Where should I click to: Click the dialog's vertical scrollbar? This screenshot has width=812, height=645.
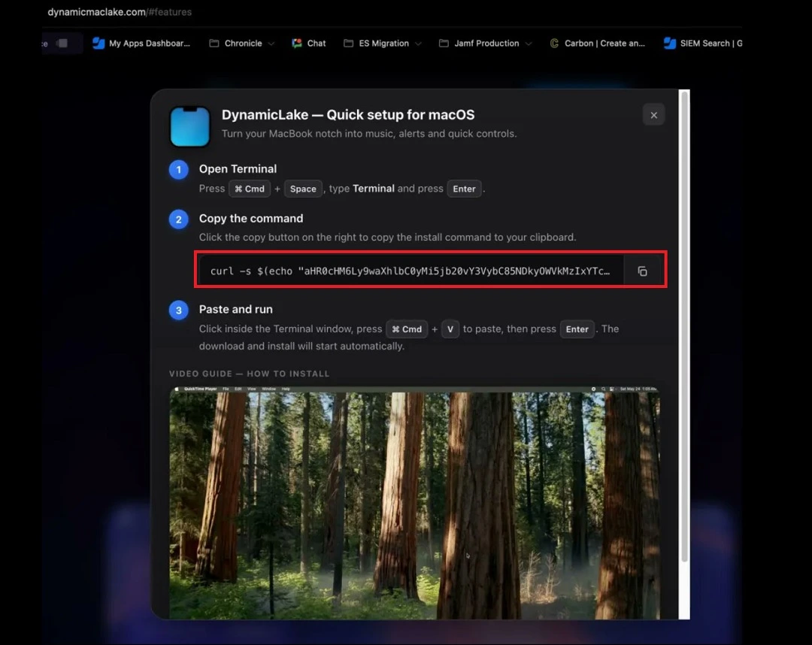684,326
